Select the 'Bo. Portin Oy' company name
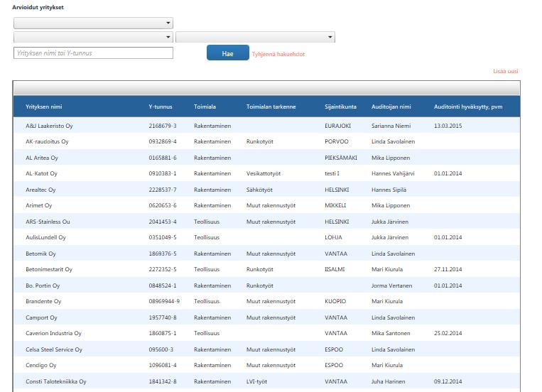The image size is (542, 392). [x=43, y=285]
